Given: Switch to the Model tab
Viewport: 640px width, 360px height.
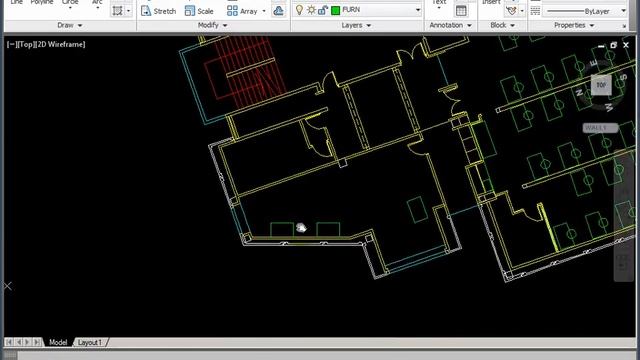Looking at the screenshot, I should point(58,342).
